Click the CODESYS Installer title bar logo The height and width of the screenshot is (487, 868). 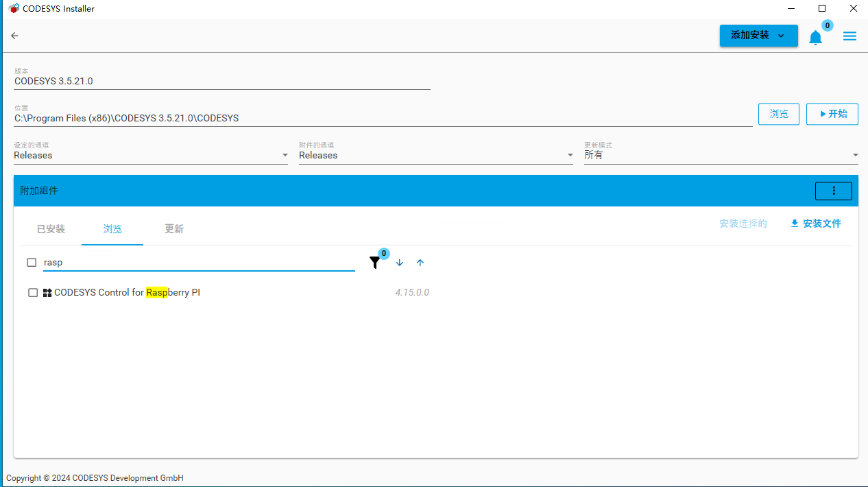point(14,9)
